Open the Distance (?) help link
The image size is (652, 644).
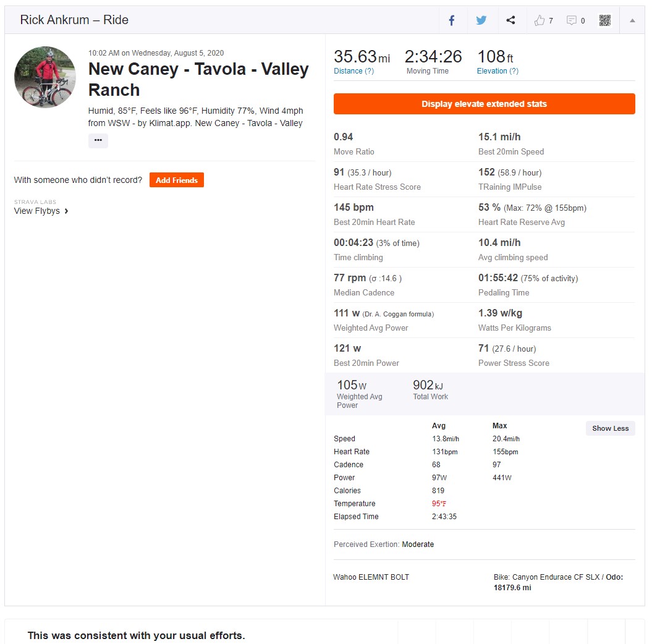(354, 71)
